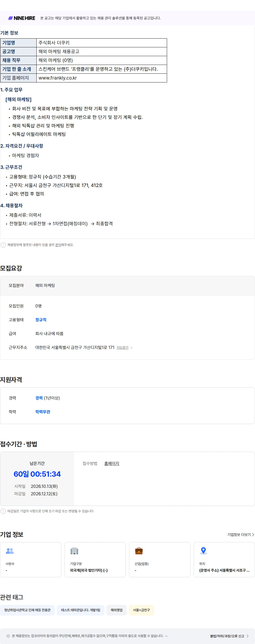The height and width of the screenshot is (644, 255).
Task: Click the 사원수 company info card
Action: [x=31, y=560]
